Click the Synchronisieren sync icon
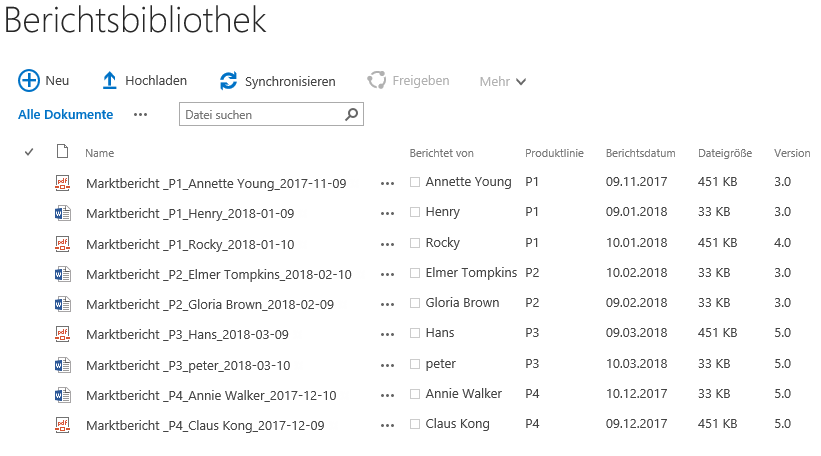 point(228,81)
